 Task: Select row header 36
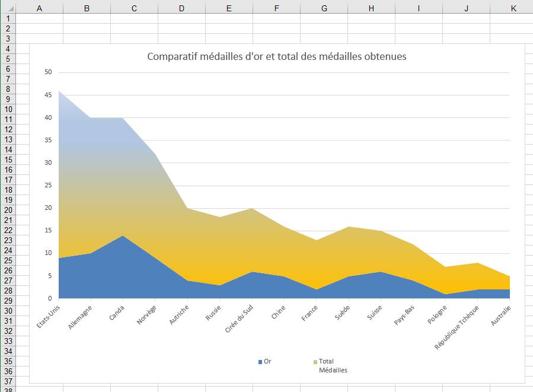[8, 371]
